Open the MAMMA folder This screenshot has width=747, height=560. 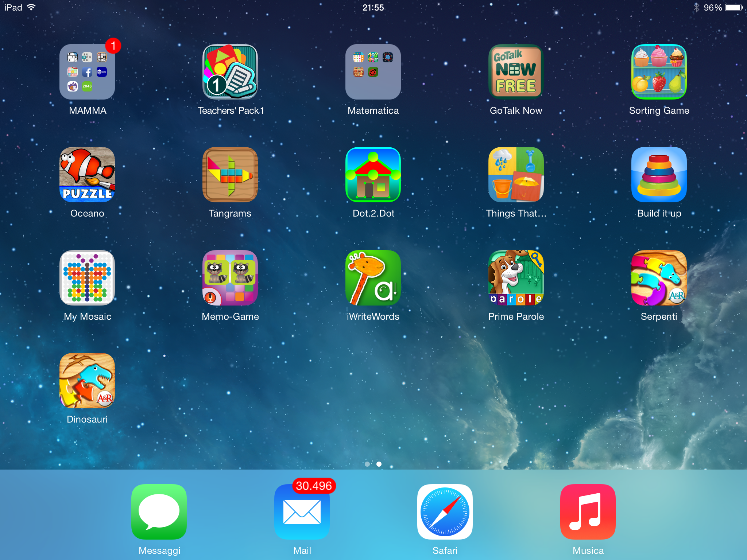click(x=87, y=72)
